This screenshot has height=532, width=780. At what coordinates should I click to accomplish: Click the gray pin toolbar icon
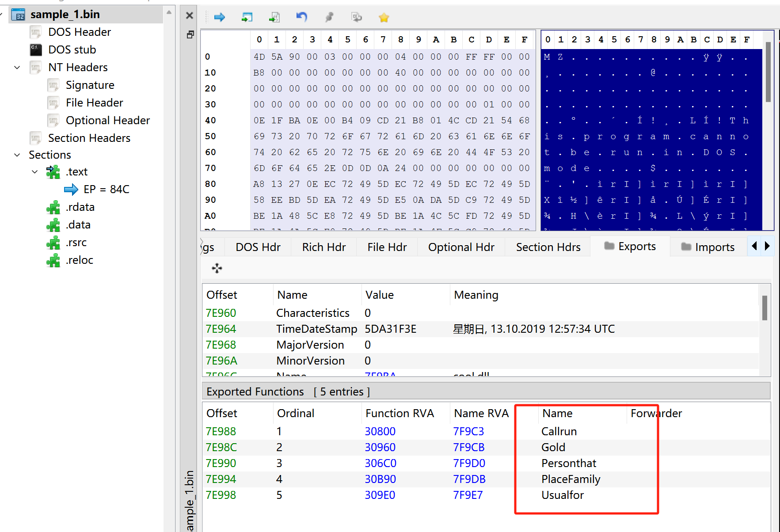click(329, 17)
